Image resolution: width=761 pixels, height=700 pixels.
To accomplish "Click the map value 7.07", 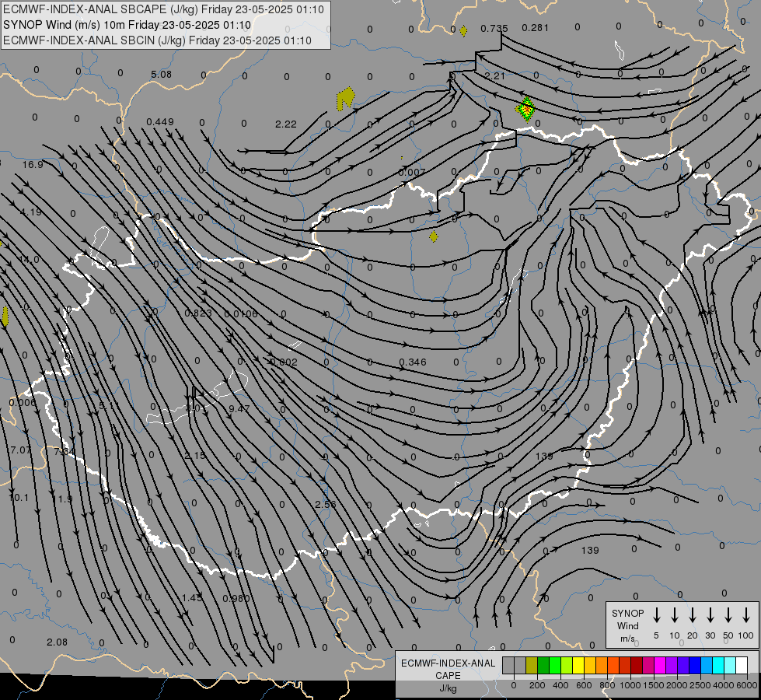I will tap(20, 450).
